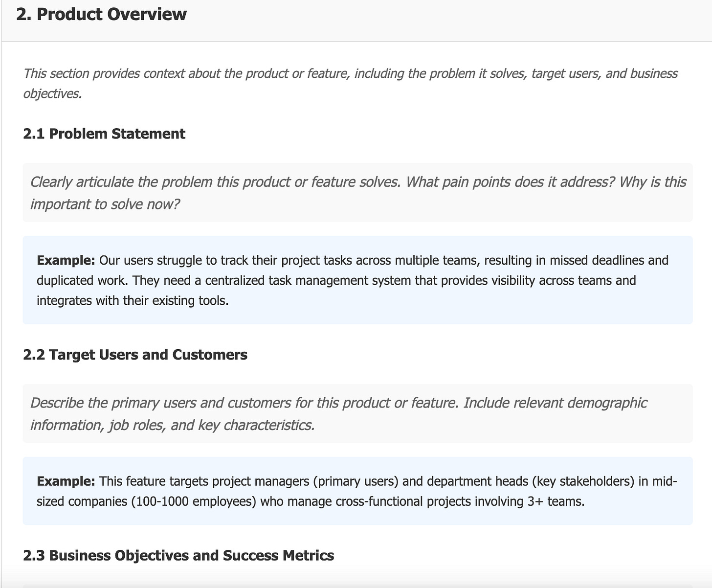Screen dimensions: 712x588
Task: Click the "2.2 Target Users and Customers" heading
Action: pos(135,354)
